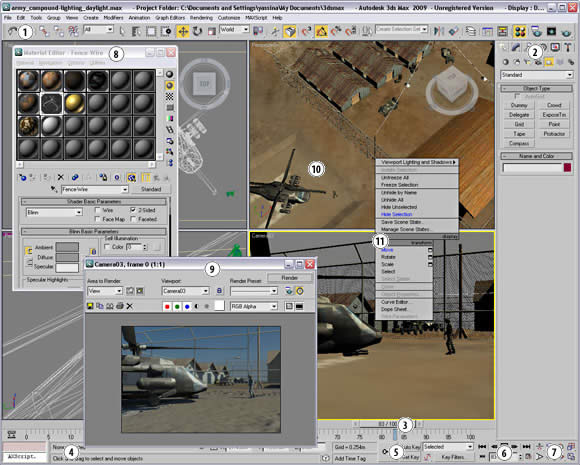Collapse the Shader Basic Parameters rollout

click(x=94, y=202)
